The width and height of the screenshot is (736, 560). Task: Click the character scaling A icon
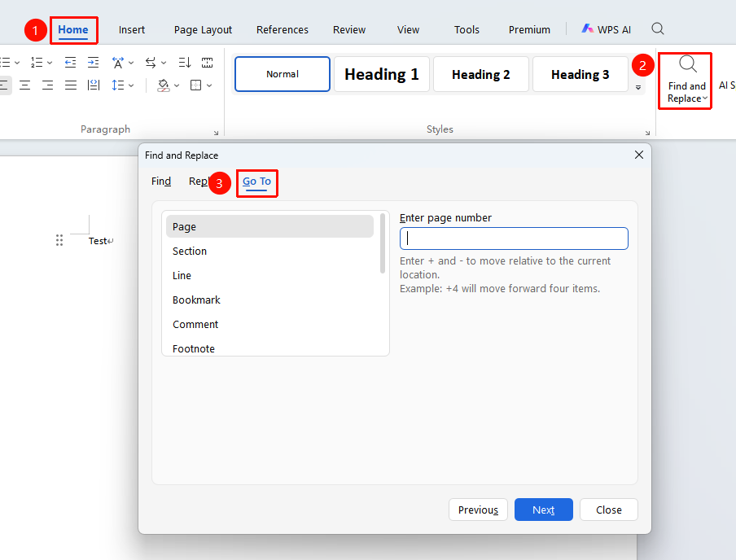coord(118,63)
